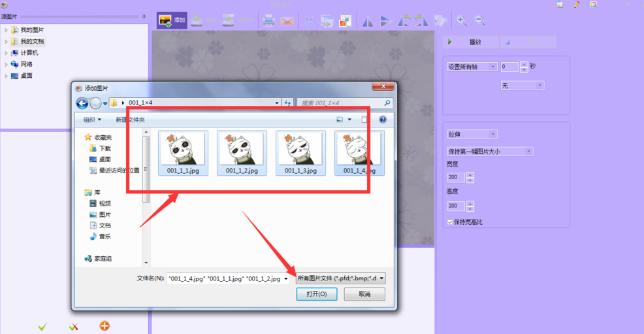Click the copy frames icon beside the scissors
Image resolution: width=644 pixels, height=334 pixels.
point(327,21)
